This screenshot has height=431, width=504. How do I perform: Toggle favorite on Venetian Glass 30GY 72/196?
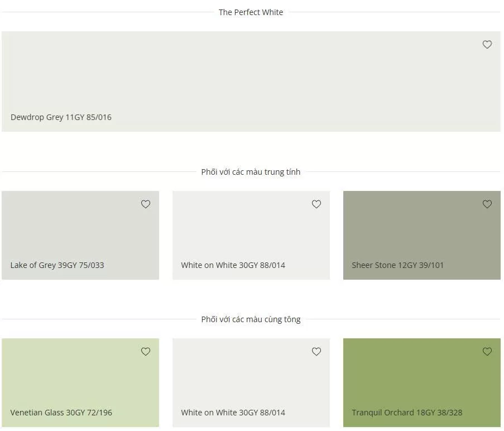[145, 352]
